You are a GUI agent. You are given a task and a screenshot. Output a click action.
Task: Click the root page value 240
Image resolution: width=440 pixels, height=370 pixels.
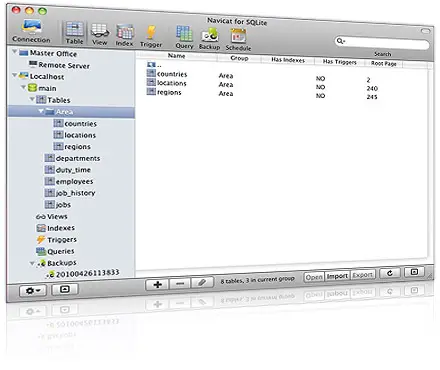coord(372,89)
